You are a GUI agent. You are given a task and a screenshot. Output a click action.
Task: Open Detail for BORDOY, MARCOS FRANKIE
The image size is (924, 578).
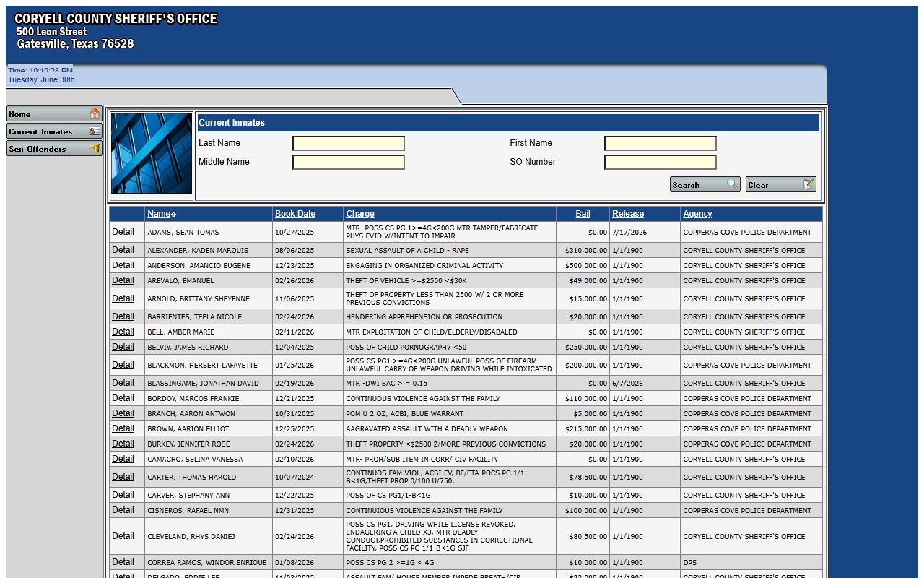point(123,398)
